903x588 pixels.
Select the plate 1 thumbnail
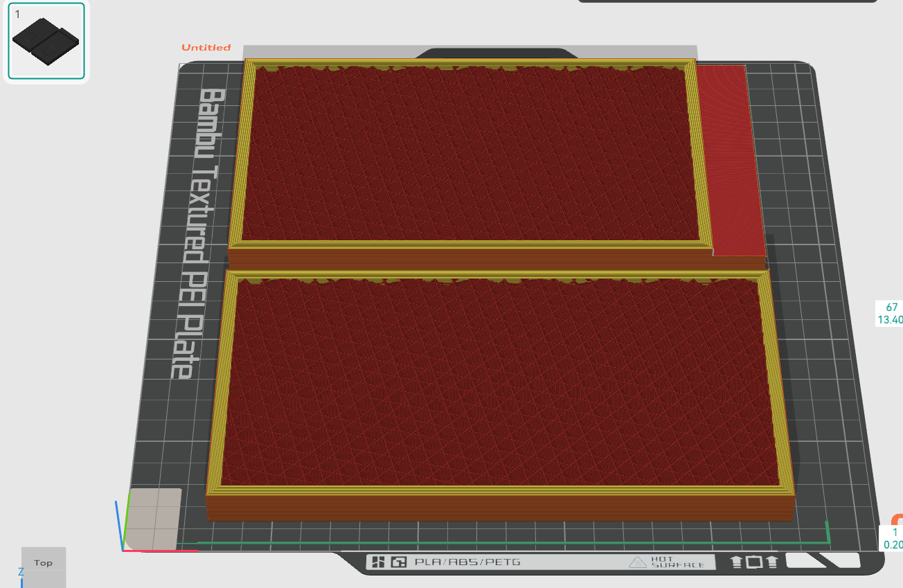[x=46, y=42]
